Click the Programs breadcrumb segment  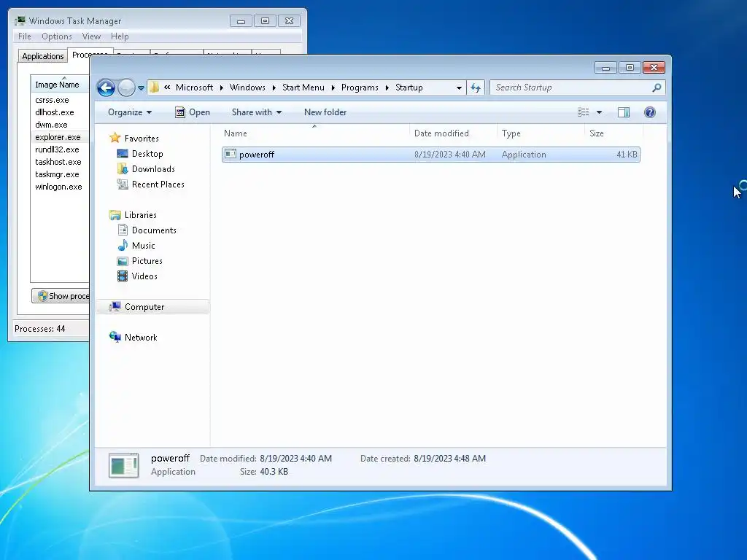pyautogui.click(x=360, y=87)
